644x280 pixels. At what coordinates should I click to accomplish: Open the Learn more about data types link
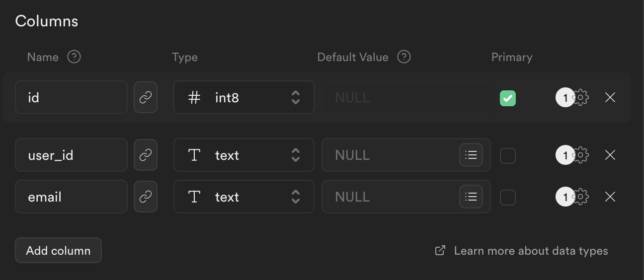[x=530, y=251]
